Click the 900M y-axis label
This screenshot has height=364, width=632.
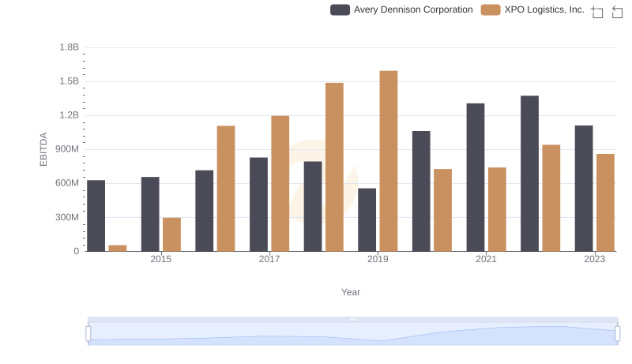click(67, 149)
